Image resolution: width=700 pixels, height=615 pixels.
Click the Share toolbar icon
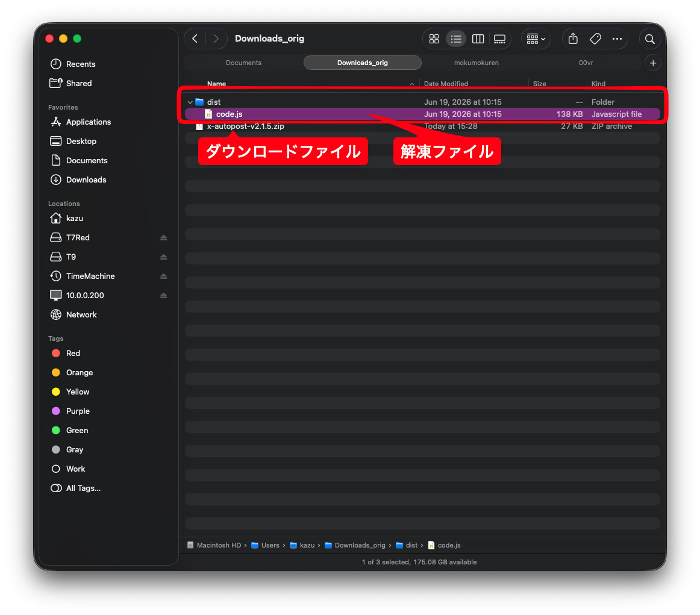573,39
